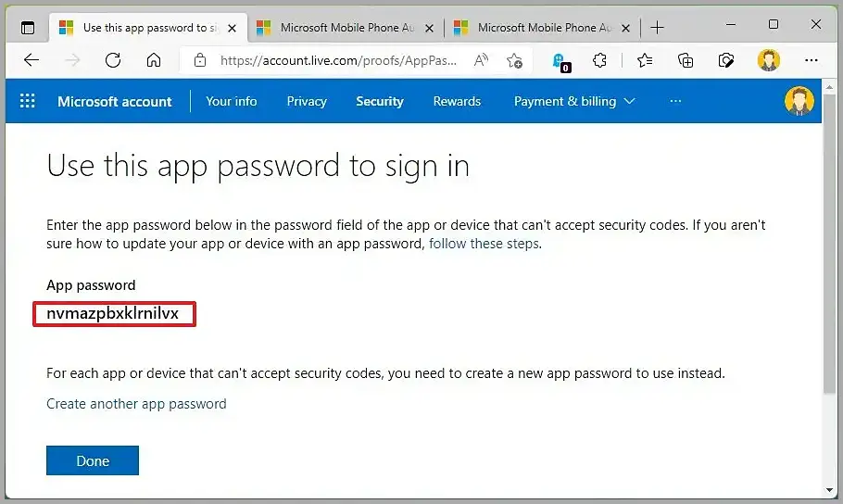Click the 'App password' label text
Image resolution: width=843 pixels, height=504 pixels.
(91, 285)
